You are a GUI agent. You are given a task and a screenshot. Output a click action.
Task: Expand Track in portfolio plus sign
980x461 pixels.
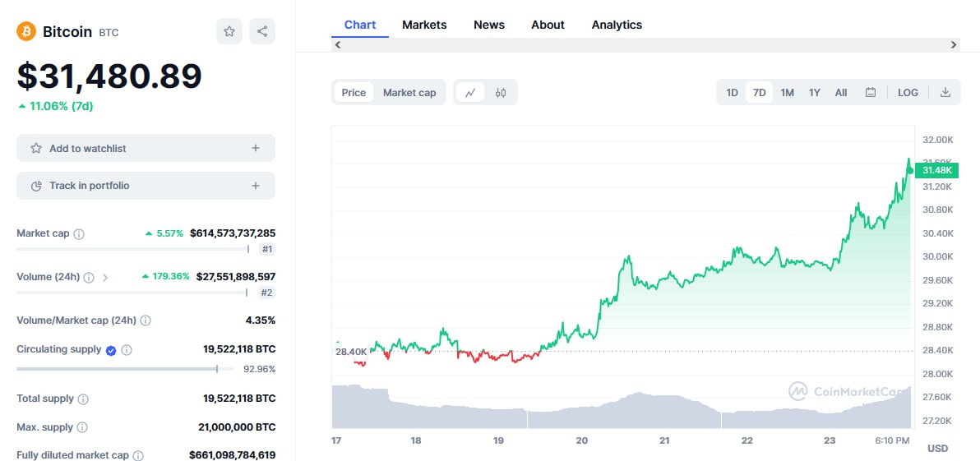256,186
